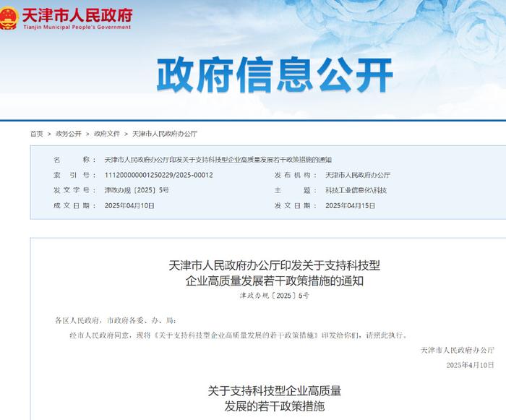The width and height of the screenshot is (506, 420).
Task: Click the paragraph starting 经市人民政府同意
Action: 239,335
